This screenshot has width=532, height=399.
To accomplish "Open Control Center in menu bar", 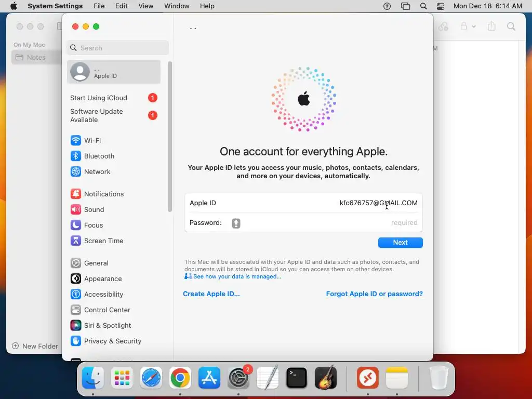I will pos(441,6).
